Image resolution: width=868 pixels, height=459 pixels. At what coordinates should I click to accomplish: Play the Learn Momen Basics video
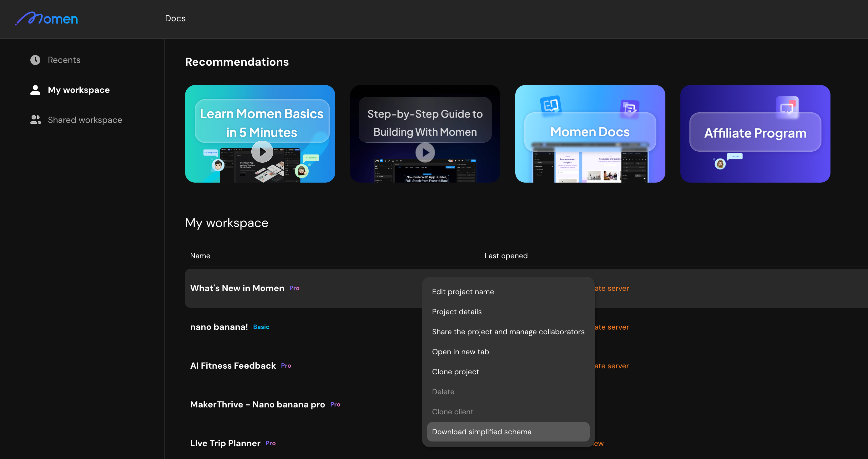tap(262, 152)
